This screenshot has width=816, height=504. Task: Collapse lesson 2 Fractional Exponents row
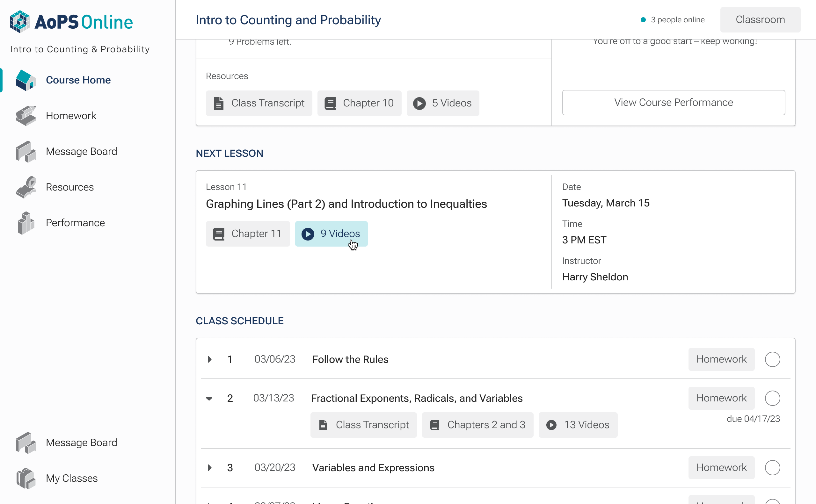[x=209, y=398]
